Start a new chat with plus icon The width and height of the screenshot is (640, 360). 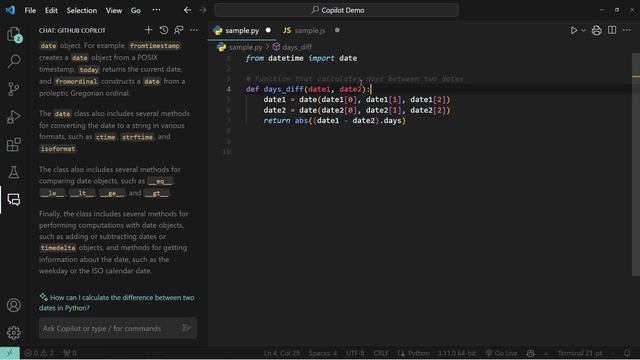[x=148, y=30]
